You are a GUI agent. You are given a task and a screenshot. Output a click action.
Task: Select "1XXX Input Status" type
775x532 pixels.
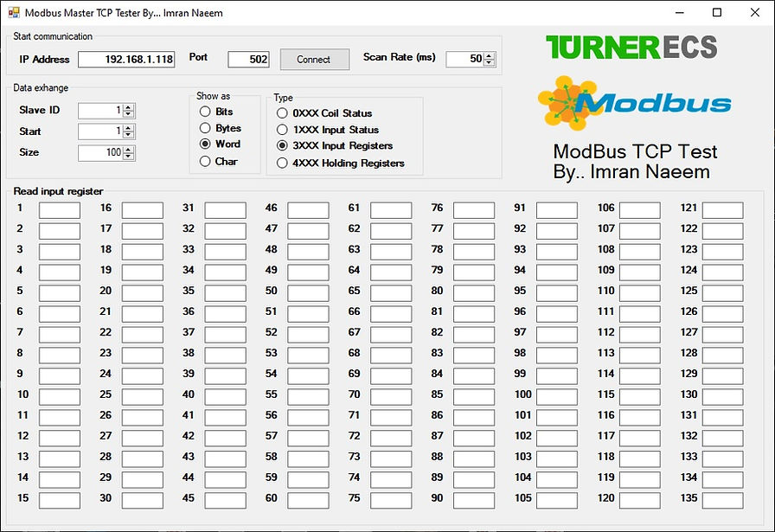pyautogui.click(x=282, y=129)
